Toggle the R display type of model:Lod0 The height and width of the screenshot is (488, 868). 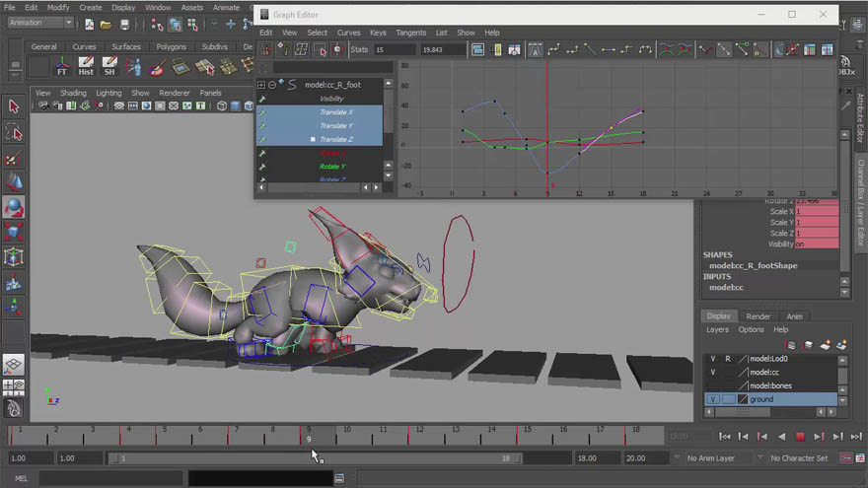[x=728, y=359]
